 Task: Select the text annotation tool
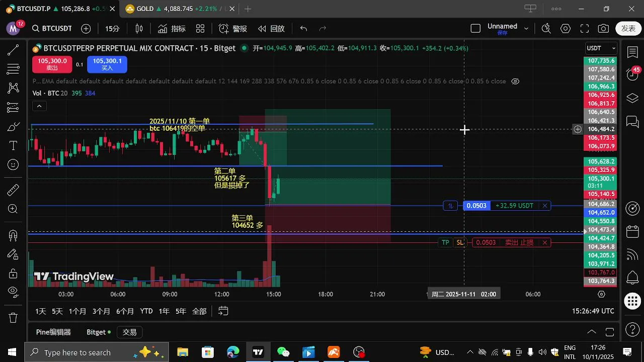[13, 145]
